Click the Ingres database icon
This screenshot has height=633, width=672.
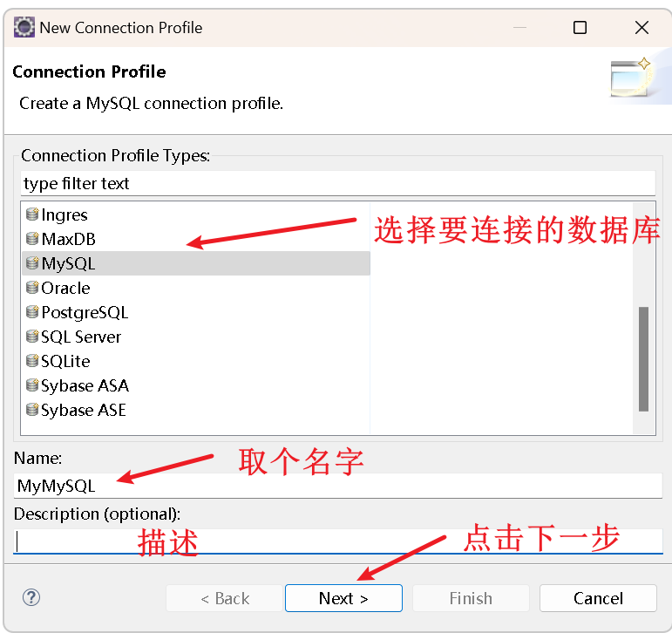pyautogui.click(x=32, y=214)
